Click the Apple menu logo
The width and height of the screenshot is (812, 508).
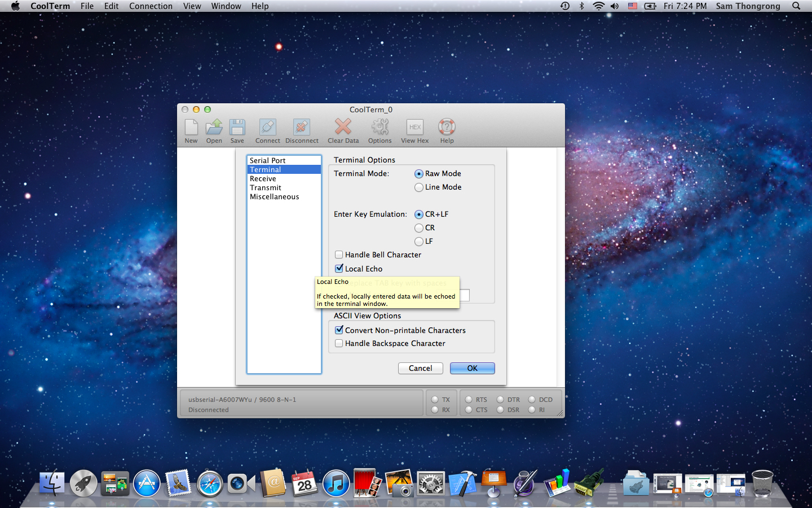pyautogui.click(x=15, y=6)
